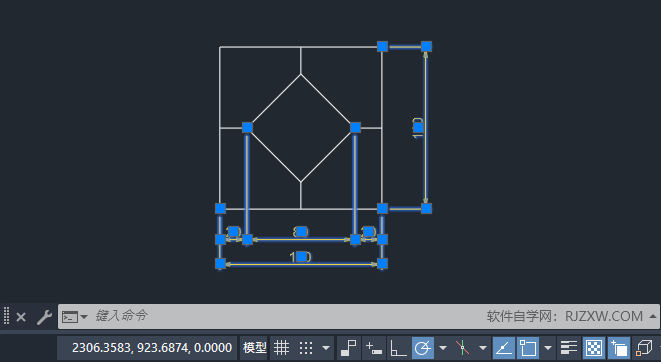This screenshot has height=362, width=661.
Task: Toggle dynamic input icon
Action: tap(373, 348)
